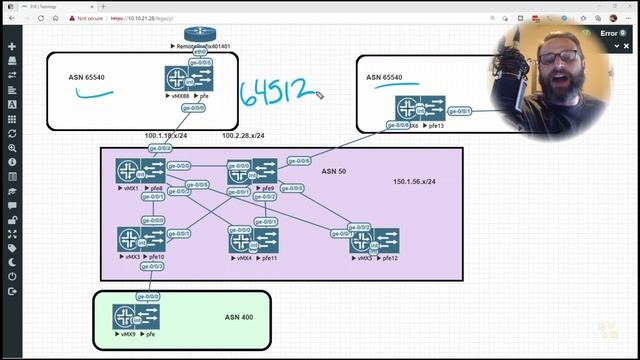Click the Refresh topology sidebar icon
Screen dimensions: 640x360
point(12,133)
